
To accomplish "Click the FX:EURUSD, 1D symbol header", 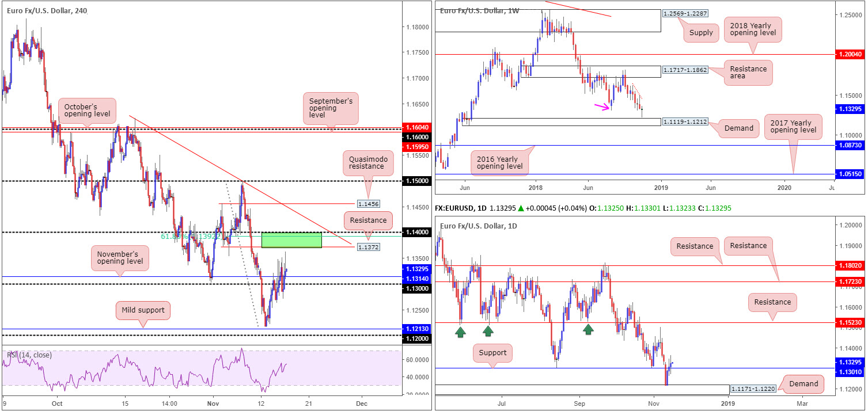I will point(461,207).
